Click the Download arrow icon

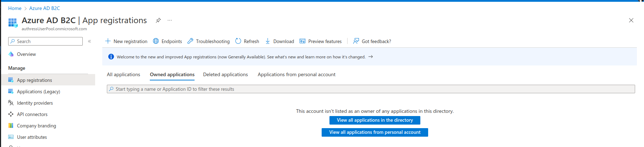(x=268, y=41)
